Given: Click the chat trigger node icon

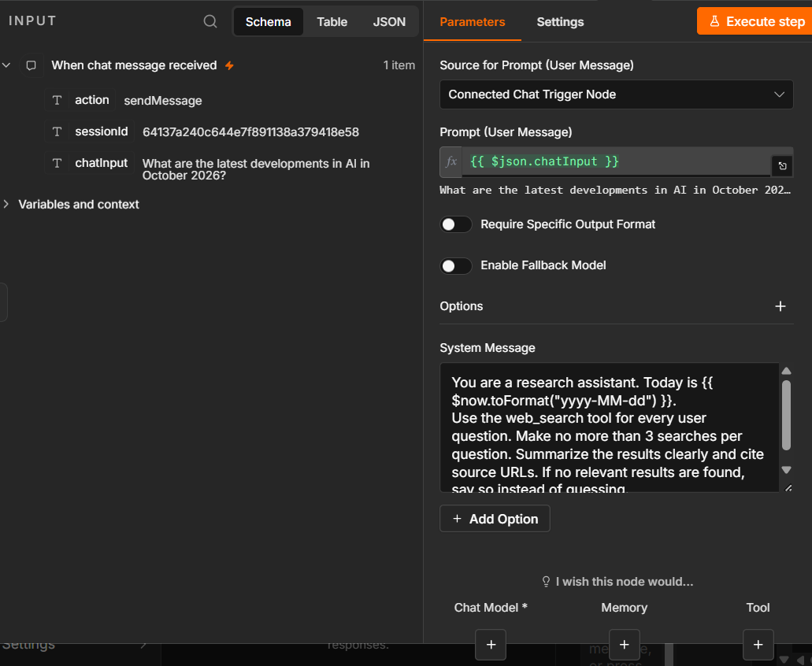Looking at the screenshot, I should [x=31, y=65].
